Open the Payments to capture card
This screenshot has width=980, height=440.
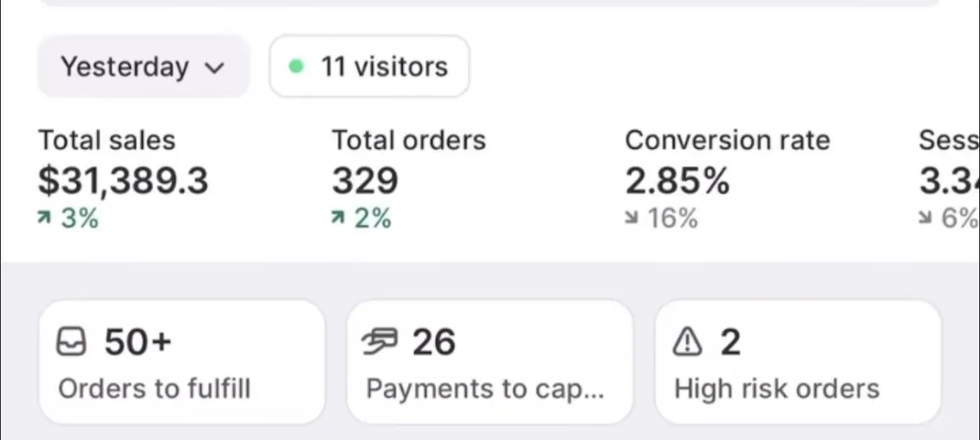click(x=490, y=362)
